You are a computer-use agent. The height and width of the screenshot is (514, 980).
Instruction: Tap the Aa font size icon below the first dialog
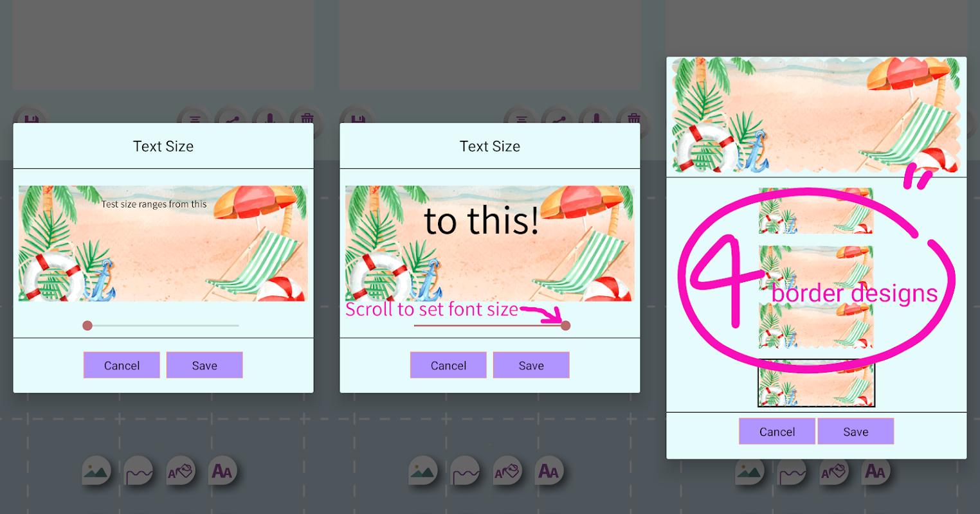(222, 471)
